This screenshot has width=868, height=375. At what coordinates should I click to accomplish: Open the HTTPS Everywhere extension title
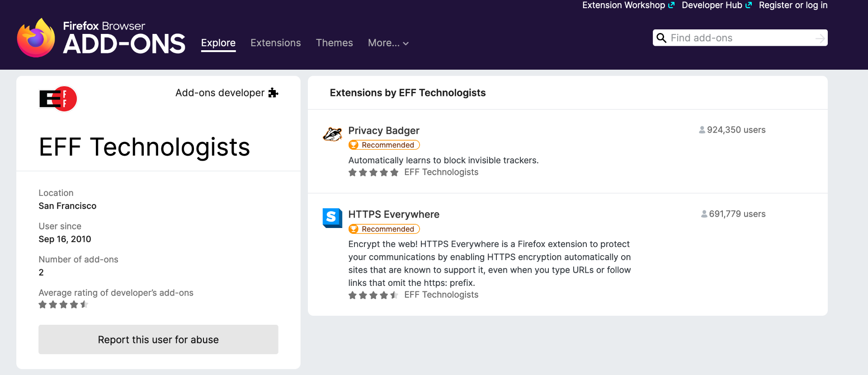coord(394,214)
